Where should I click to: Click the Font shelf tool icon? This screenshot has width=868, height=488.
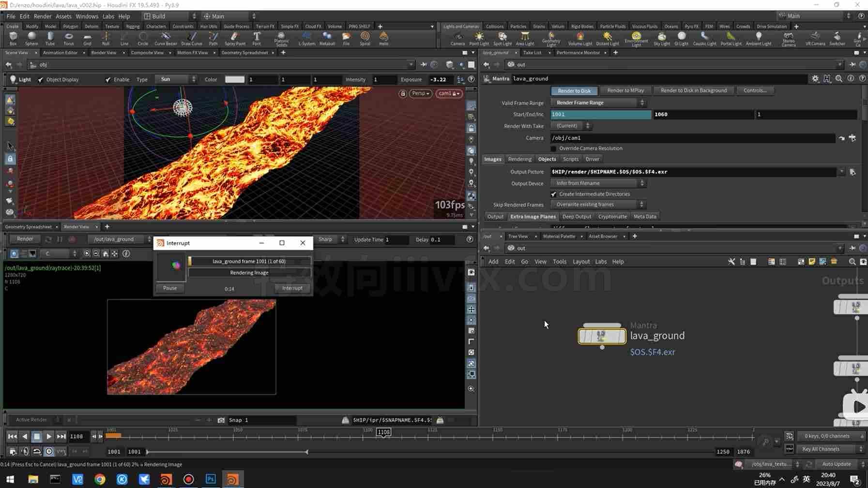click(x=257, y=38)
